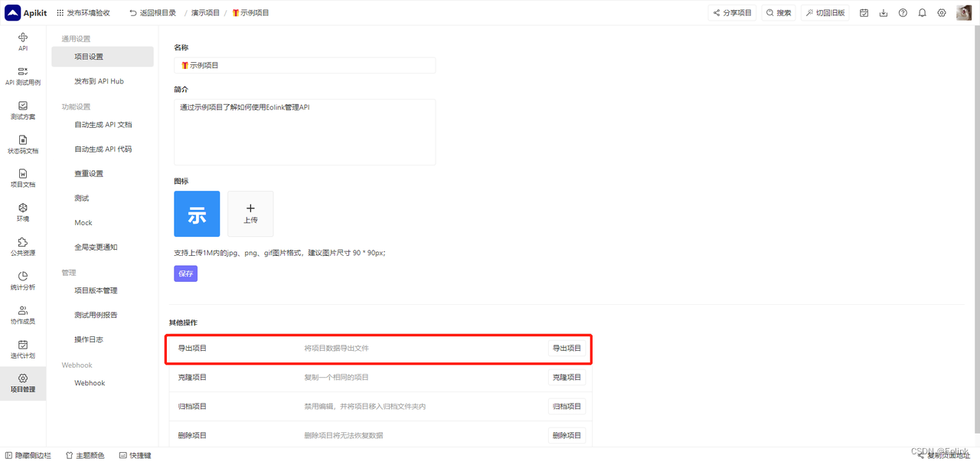
Task: Open the Webhook settings menu item
Action: [x=90, y=382]
